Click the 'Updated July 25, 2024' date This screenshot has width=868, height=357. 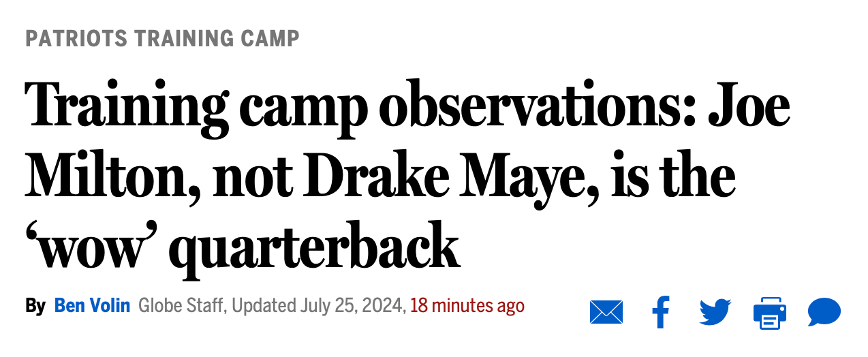(318, 306)
